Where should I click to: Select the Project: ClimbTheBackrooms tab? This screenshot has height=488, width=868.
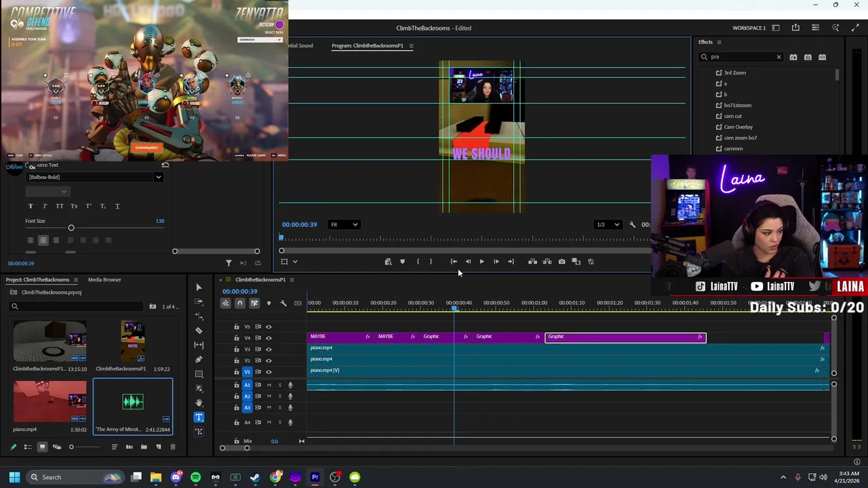[38, 279]
